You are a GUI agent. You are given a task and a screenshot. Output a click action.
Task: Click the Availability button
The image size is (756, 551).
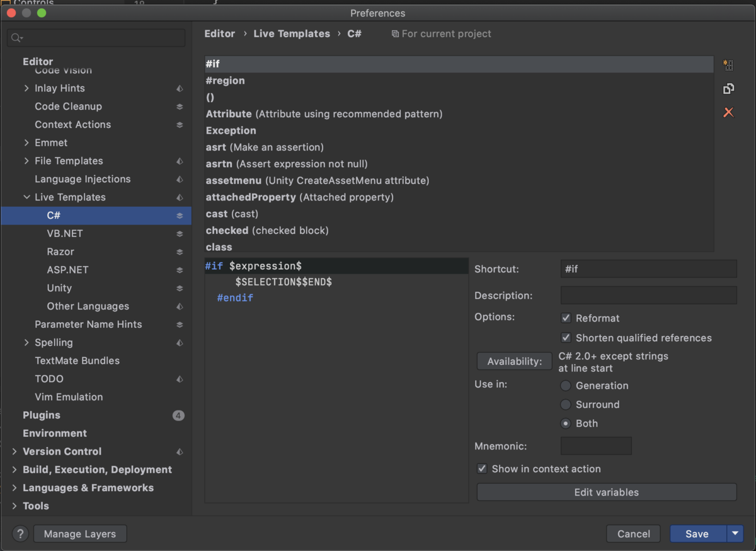coord(514,362)
